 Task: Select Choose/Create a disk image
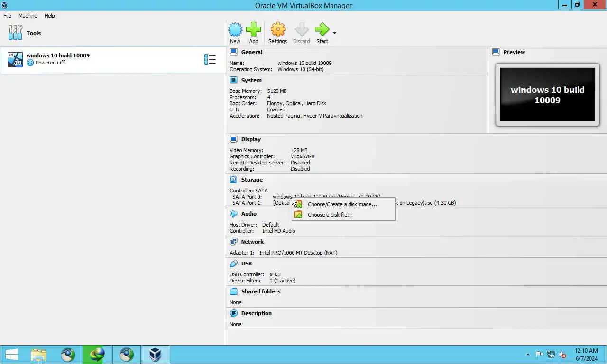344,204
